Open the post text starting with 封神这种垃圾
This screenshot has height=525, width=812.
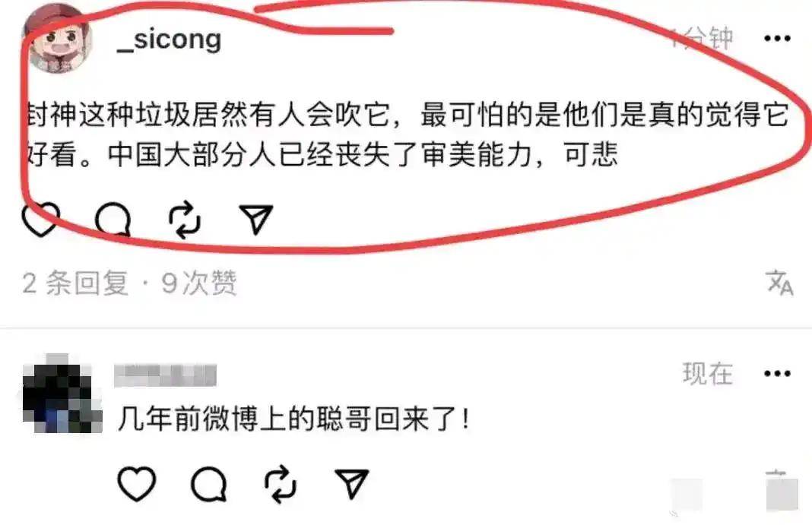408,134
